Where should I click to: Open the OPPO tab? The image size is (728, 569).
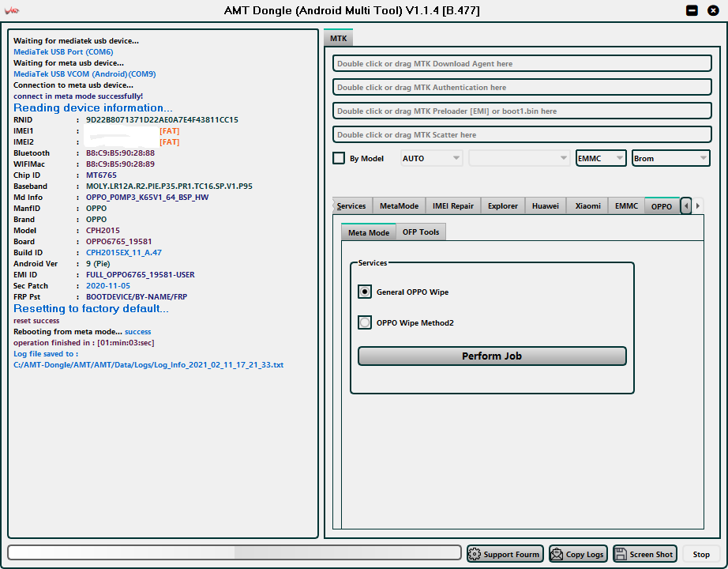(662, 206)
